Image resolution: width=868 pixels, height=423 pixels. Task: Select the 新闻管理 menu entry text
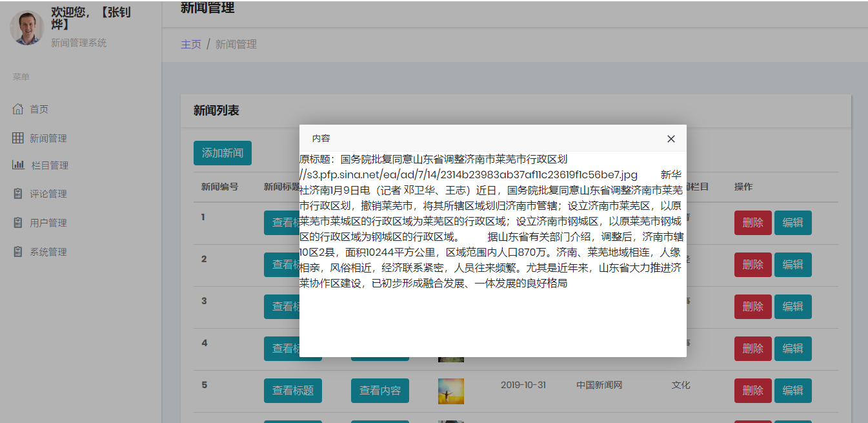(48, 137)
